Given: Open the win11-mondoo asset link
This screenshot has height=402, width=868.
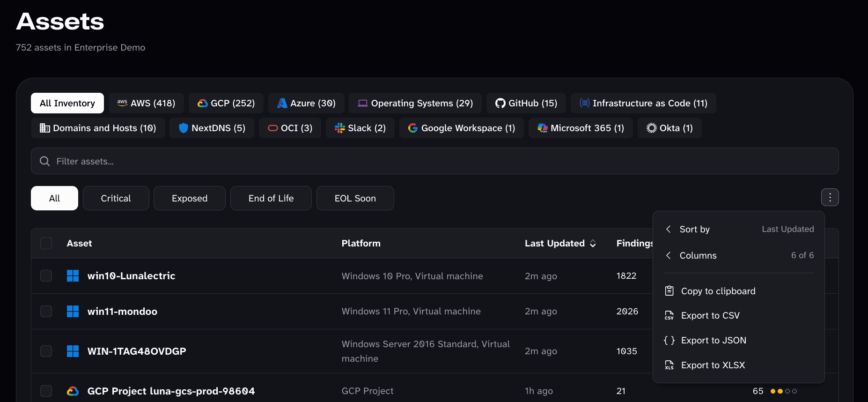Looking at the screenshot, I should tap(122, 312).
